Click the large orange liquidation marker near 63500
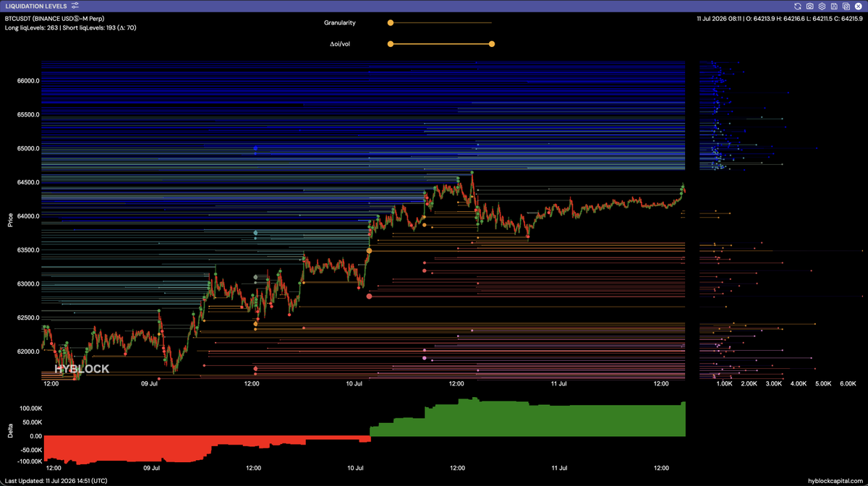This screenshot has width=868, height=486. [370, 250]
